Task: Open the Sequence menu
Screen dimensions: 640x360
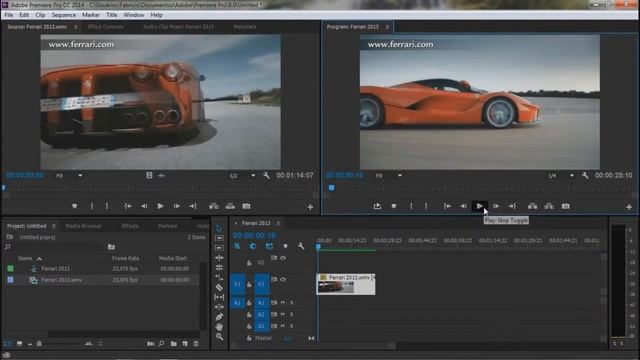Action: (x=63, y=15)
